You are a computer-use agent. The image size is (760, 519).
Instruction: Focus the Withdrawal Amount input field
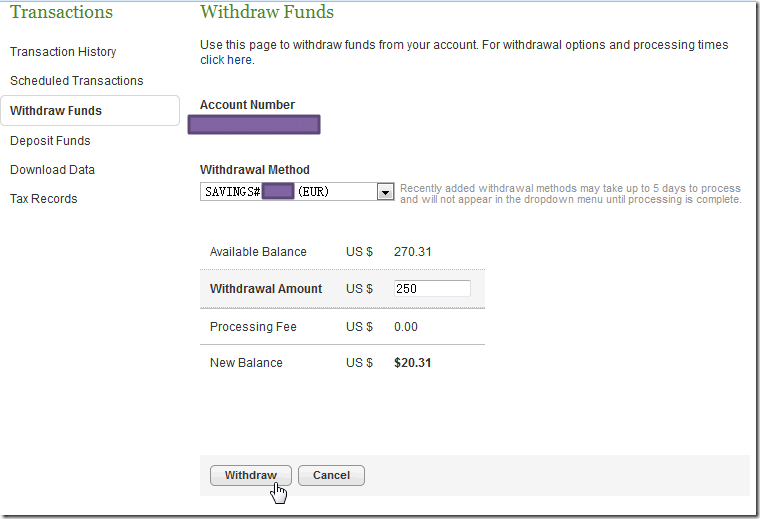click(x=432, y=289)
